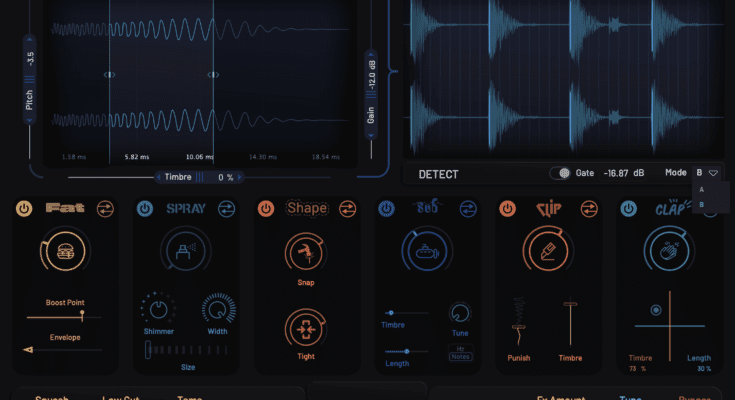
Task: Open the Mode dropdown arrow
Action: (x=714, y=173)
